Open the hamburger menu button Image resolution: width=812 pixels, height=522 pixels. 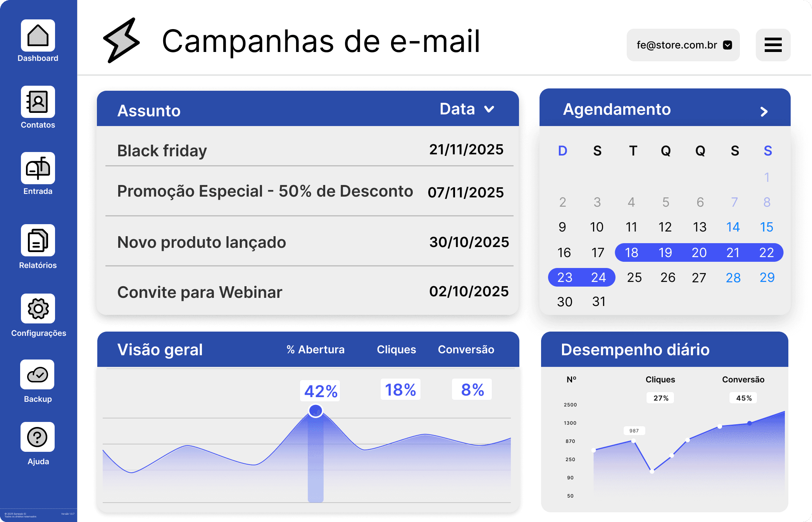pos(772,45)
